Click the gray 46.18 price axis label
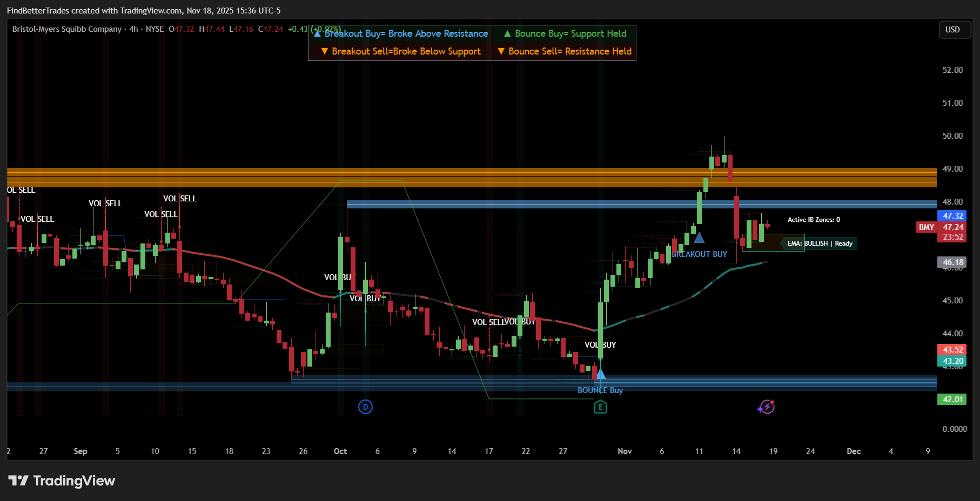The image size is (980, 501). click(x=952, y=262)
